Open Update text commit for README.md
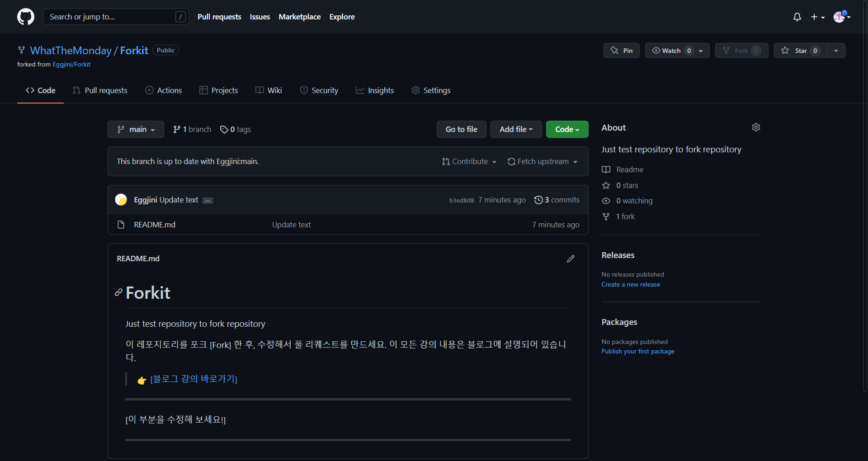Viewport: 868px width, 461px height. [x=291, y=225]
